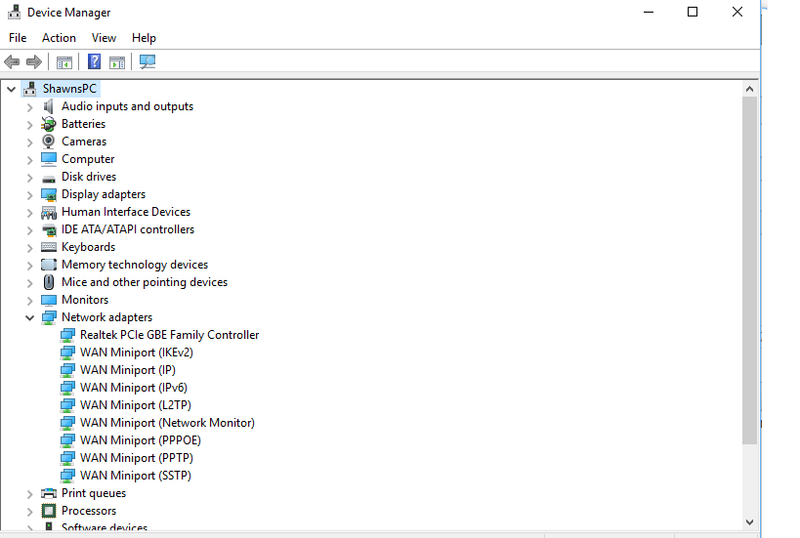Expand Audio inputs and outputs
This screenshot has height=538, width=800.
click(x=30, y=107)
